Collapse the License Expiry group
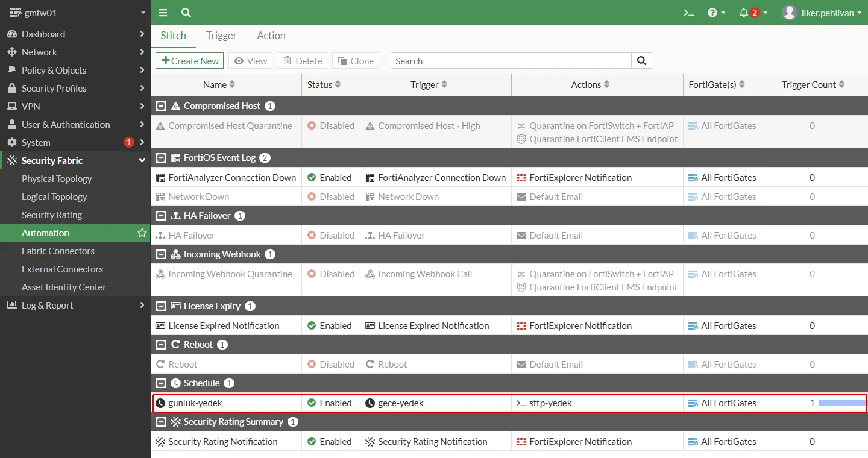The width and height of the screenshot is (868, 458). click(x=161, y=306)
